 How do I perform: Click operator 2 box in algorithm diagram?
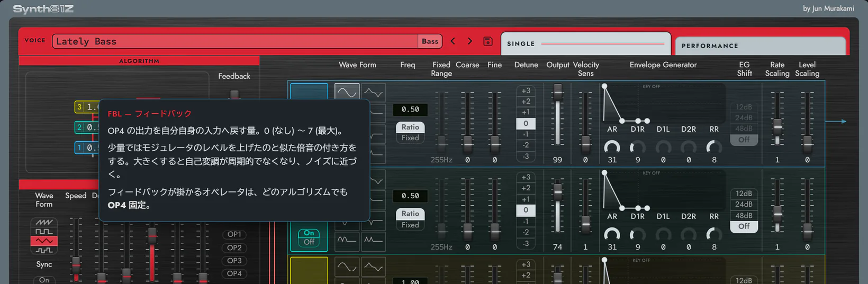click(x=87, y=127)
